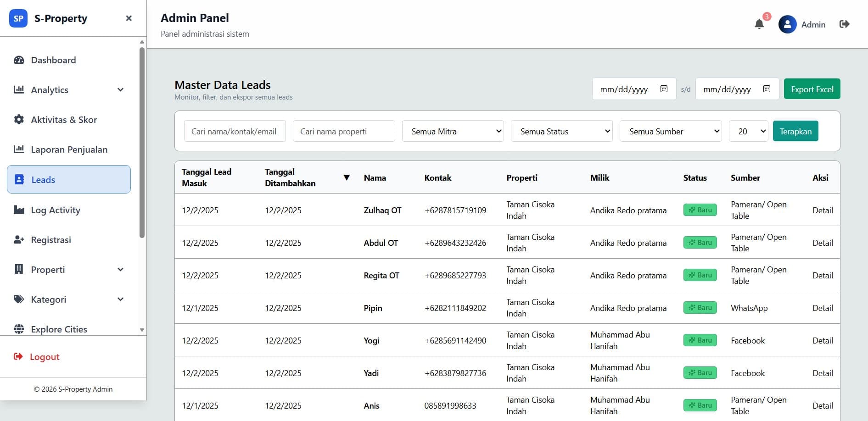Screen dimensions: 868x421
Task: Click the WhatsApp source cell for Pipin
Action: point(749,308)
